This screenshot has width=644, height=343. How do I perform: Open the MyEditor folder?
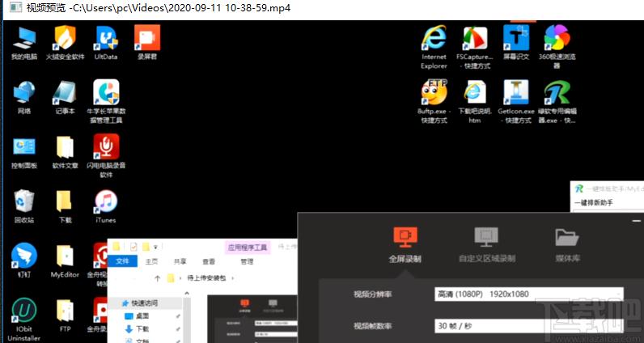click(65, 260)
